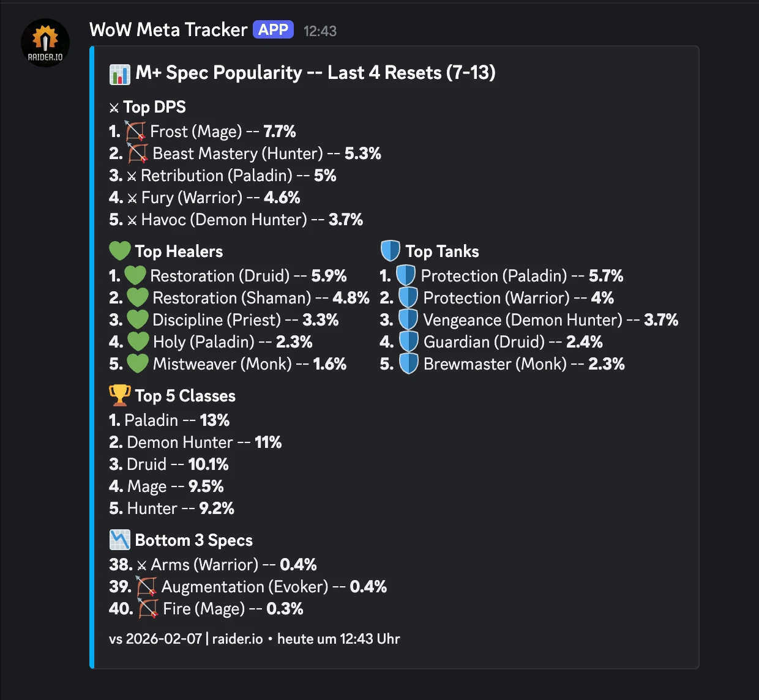Click the Protection (Paladin) 5.7% entry
The width and height of the screenshot is (759, 700).
click(x=522, y=276)
